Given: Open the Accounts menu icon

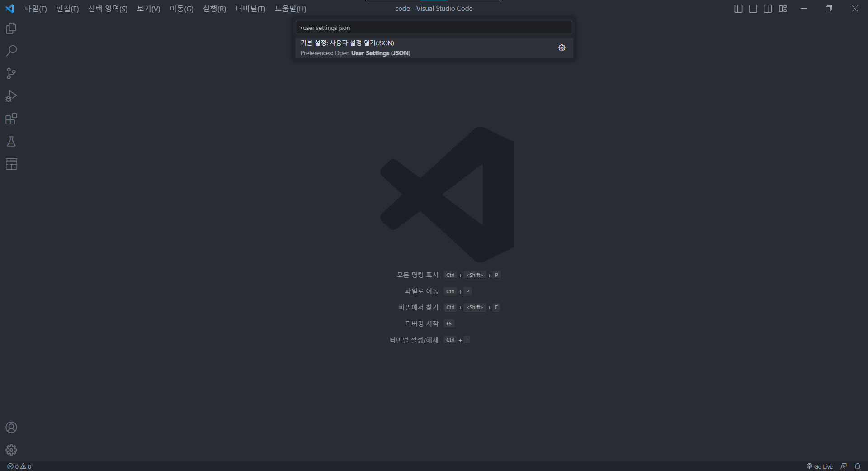Looking at the screenshot, I should tap(11, 428).
